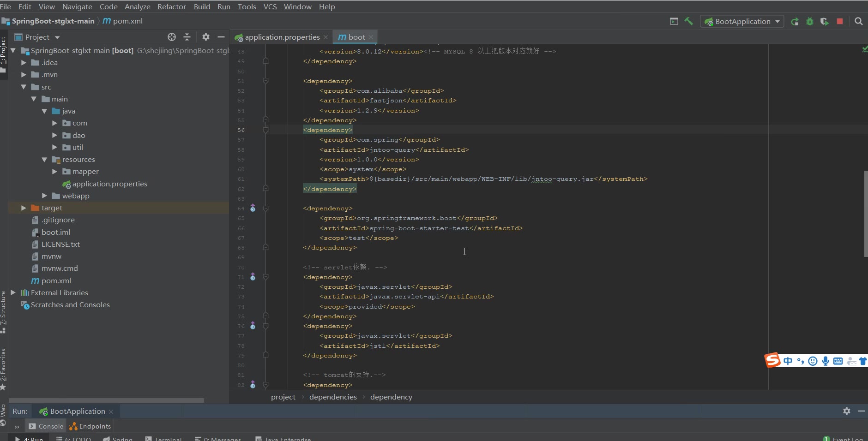
Task: Open the Refactor menu
Action: [171, 6]
